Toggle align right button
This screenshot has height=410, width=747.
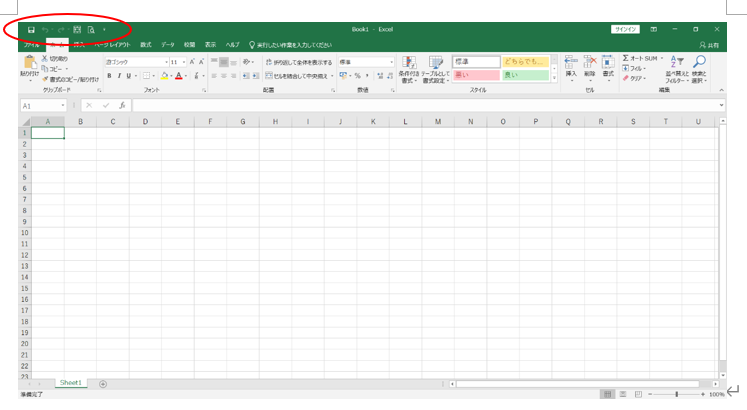coord(233,76)
